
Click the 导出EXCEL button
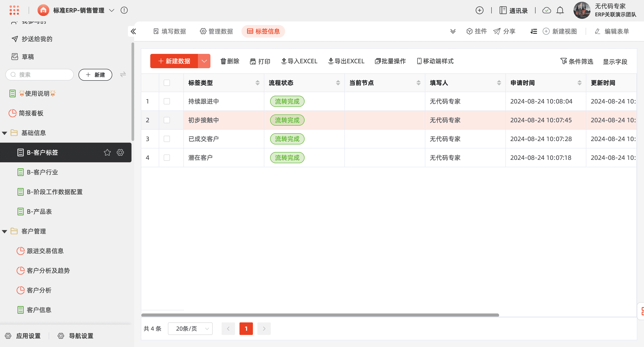point(346,61)
